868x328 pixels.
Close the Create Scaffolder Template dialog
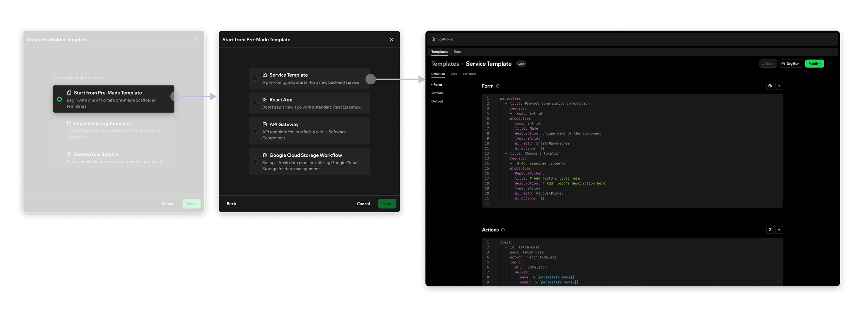196,40
